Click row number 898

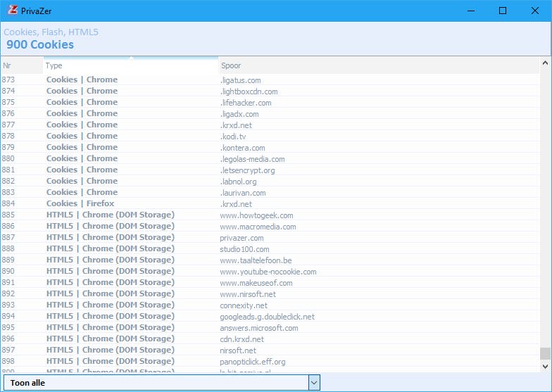8,362
